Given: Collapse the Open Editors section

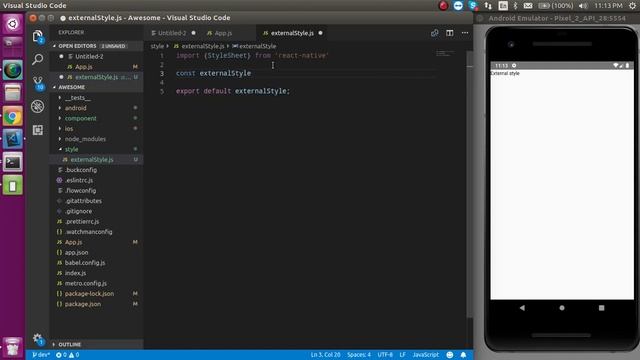Looking at the screenshot, I should pyautogui.click(x=96, y=46).
